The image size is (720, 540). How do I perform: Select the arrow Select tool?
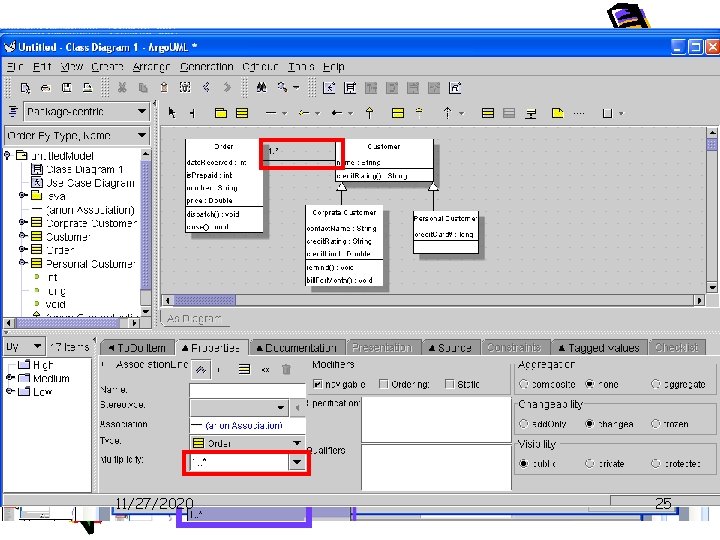pos(172,112)
